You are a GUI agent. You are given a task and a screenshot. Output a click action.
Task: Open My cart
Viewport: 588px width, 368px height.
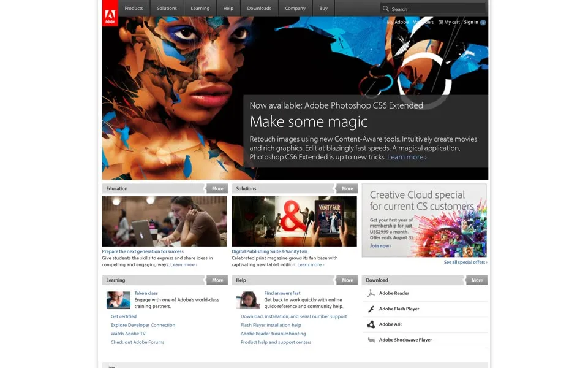click(452, 22)
